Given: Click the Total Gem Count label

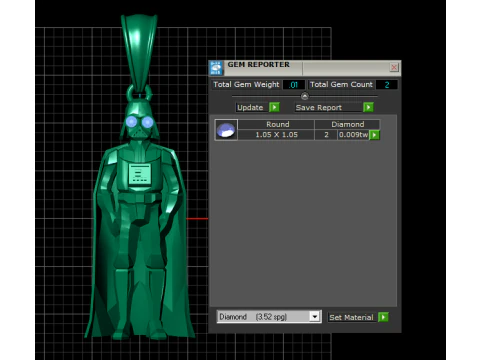Looking at the screenshot, I should click(341, 84).
